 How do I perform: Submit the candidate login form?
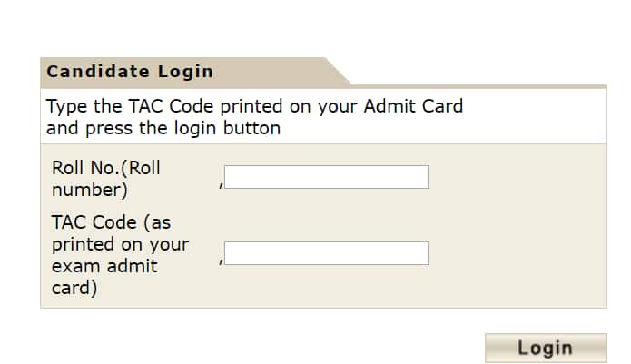[x=545, y=347]
